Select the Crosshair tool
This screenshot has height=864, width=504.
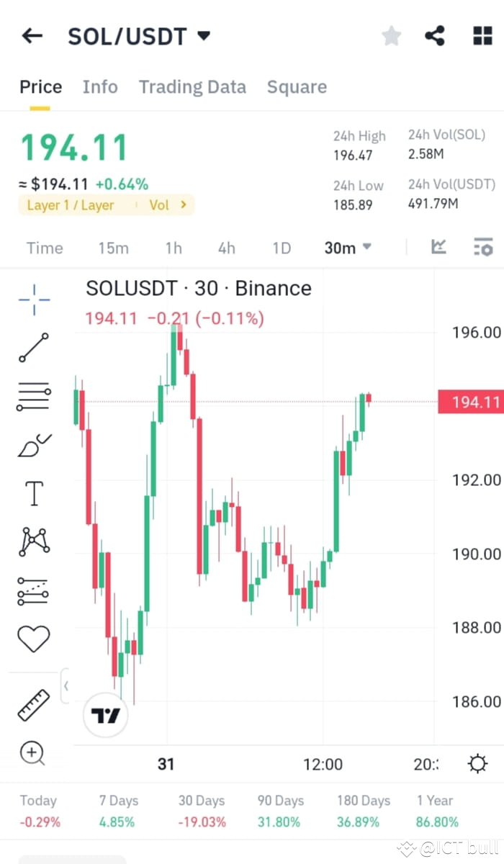32,299
